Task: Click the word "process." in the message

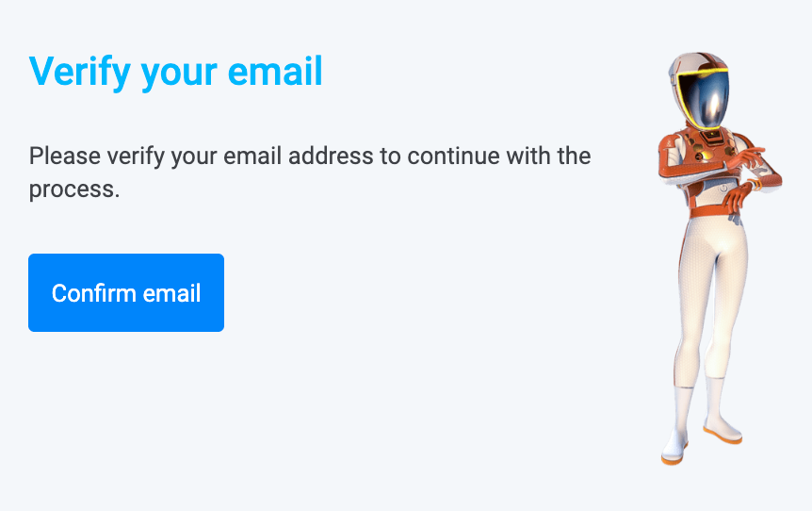Action: pos(74,190)
